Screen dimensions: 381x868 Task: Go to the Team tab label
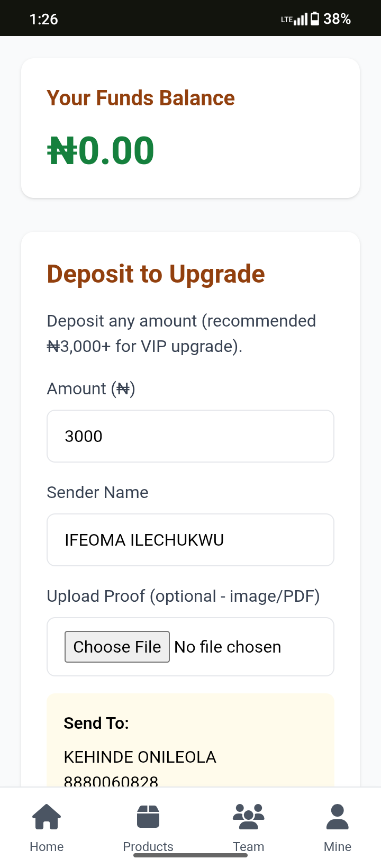click(x=248, y=847)
